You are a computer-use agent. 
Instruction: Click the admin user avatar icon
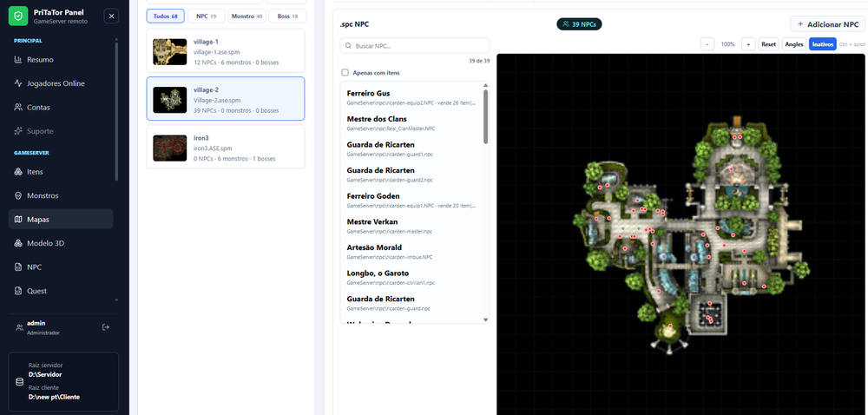(x=19, y=327)
